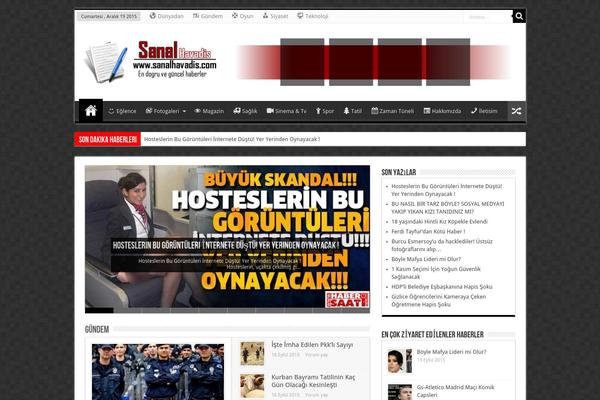Go to the home icon tab
The height and width of the screenshot is (400, 600).
91,111
